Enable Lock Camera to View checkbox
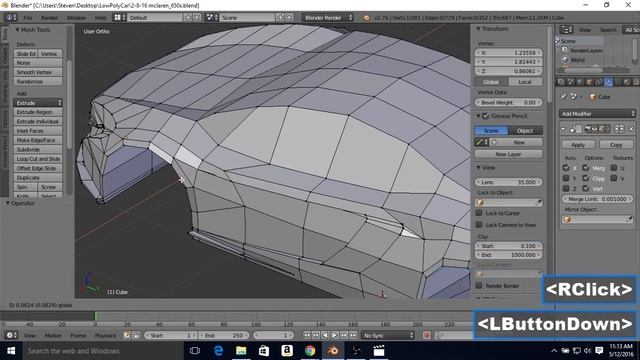Screen dimensions: 640x360 coord(479,224)
